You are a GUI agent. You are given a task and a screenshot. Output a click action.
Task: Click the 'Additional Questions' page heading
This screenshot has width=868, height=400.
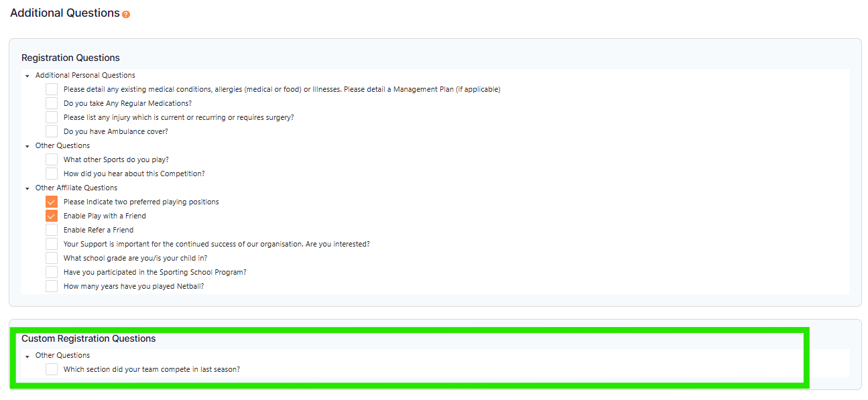tap(65, 13)
